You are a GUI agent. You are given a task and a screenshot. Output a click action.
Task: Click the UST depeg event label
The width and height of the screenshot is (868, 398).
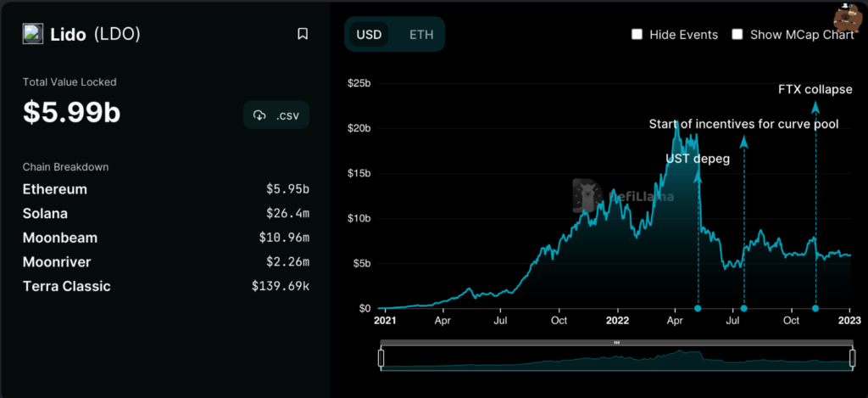coord(698,159)
